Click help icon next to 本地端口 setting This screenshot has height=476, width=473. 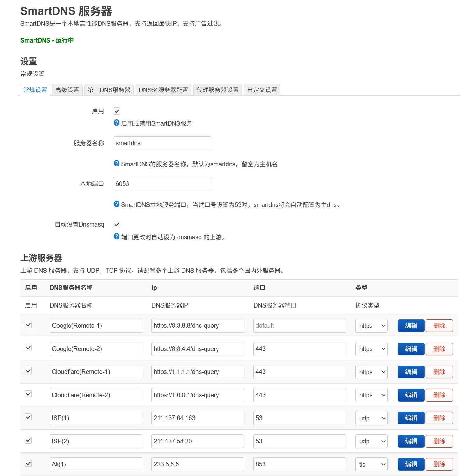click(x=116, y=204)
